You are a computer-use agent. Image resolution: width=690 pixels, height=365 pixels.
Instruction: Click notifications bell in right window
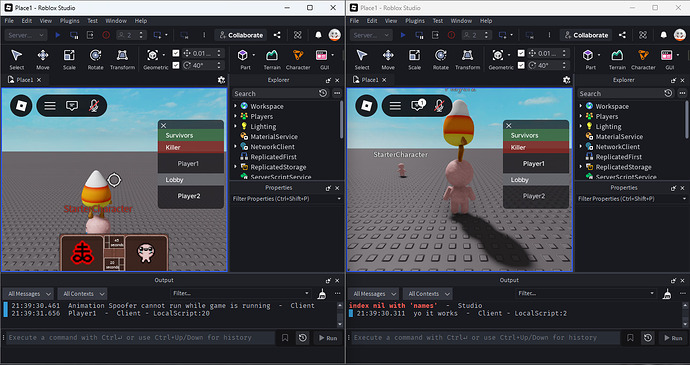coord(664,35)
